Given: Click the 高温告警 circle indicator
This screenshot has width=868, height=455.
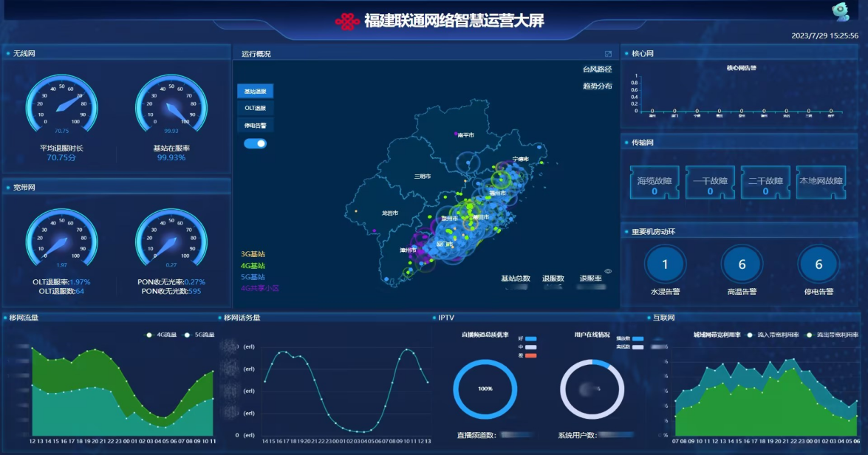Looking at the screenshot, I should (742, 264).
